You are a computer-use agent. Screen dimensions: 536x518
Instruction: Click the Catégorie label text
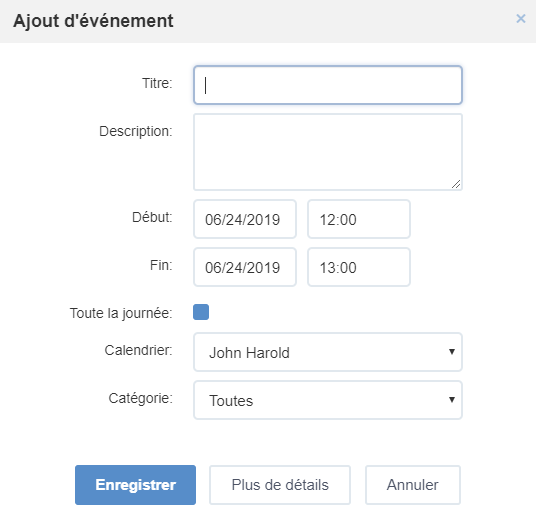[140, 398]
